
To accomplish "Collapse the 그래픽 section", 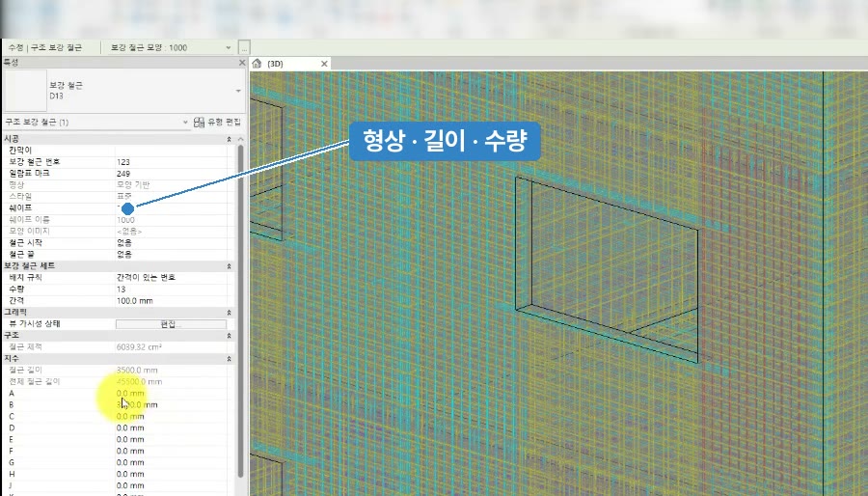I will click(230, 313).
